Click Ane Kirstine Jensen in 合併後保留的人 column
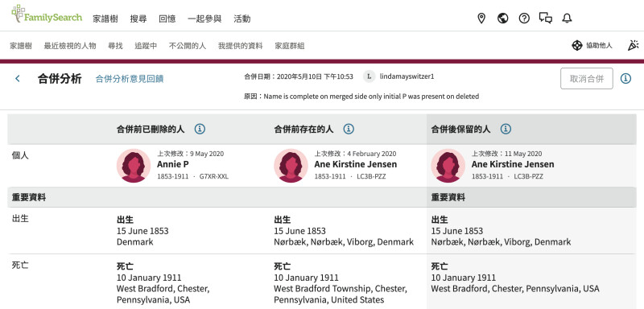This screenshot has height=309, width=644. [x=513, y=164]
